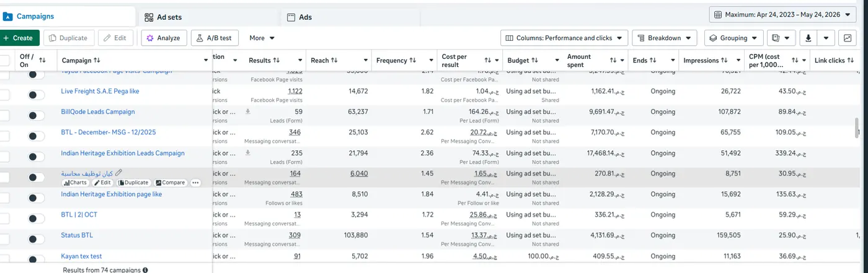Sort by Amount spent column
The width and height of the screenshot is (868, 273).
tap(613, 60)
